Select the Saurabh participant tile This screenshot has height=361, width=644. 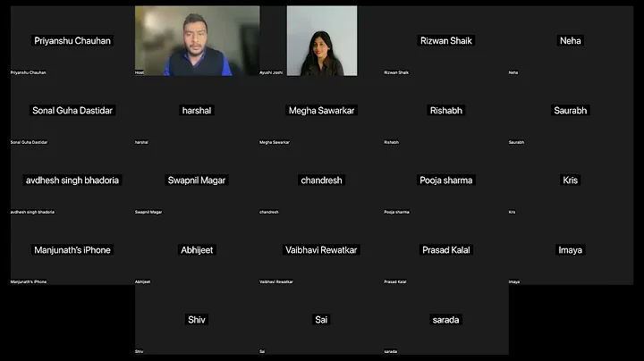571,110
